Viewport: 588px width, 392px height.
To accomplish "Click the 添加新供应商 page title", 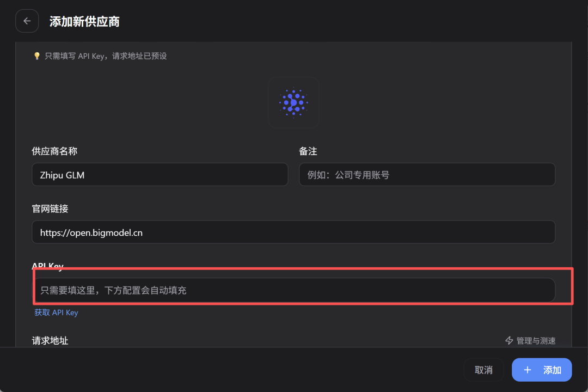I will [84, 22].
